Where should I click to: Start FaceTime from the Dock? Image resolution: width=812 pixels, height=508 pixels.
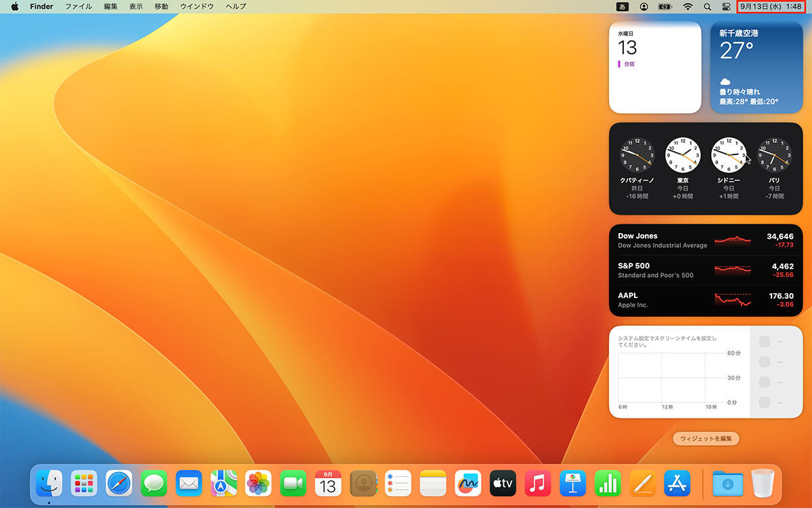294,484
